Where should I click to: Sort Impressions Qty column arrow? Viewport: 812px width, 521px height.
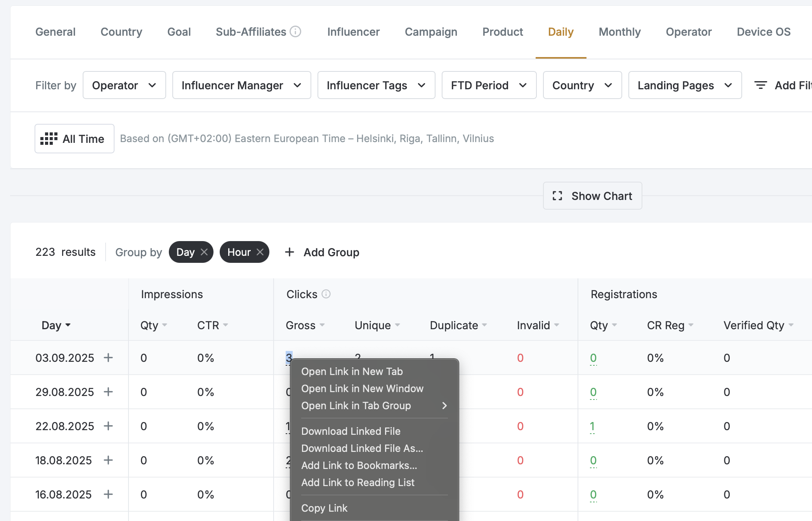(x=165, y=325)
